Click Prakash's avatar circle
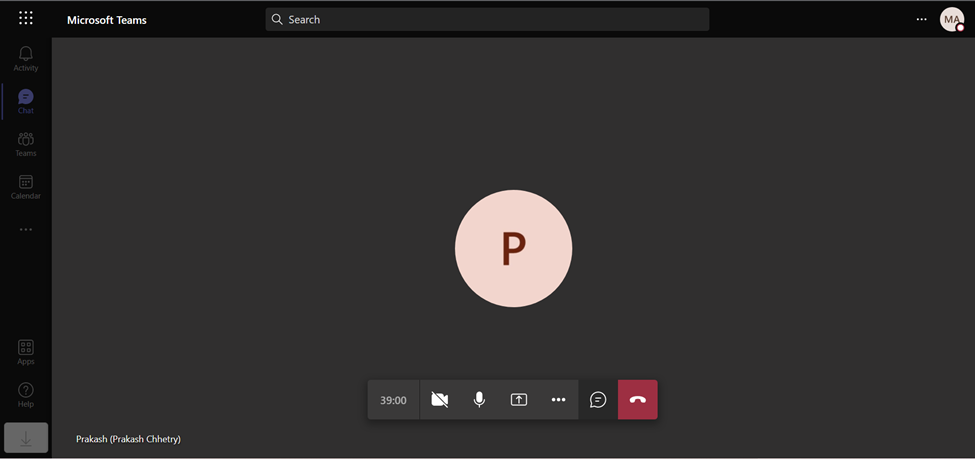975x459 pixels. [514, 248]
